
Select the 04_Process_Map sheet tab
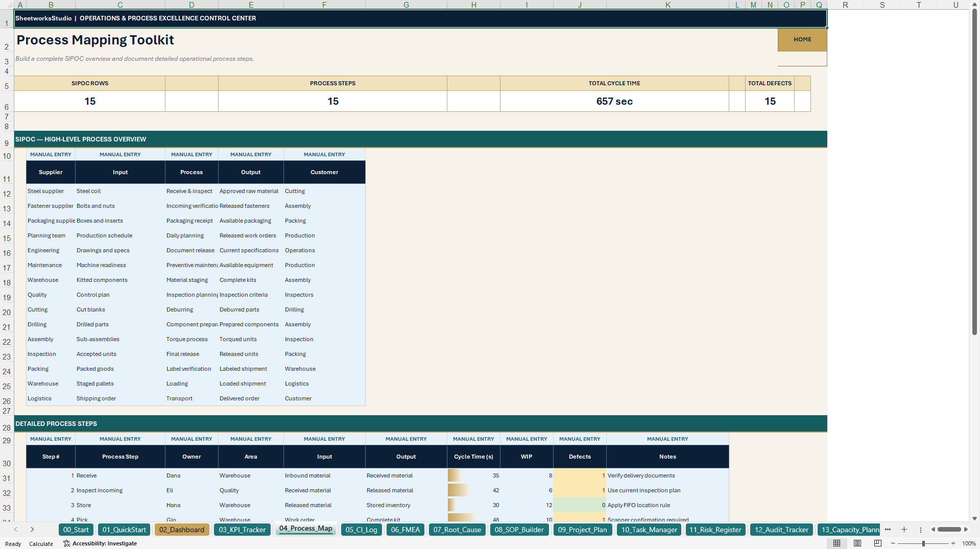tap(305, 529)
